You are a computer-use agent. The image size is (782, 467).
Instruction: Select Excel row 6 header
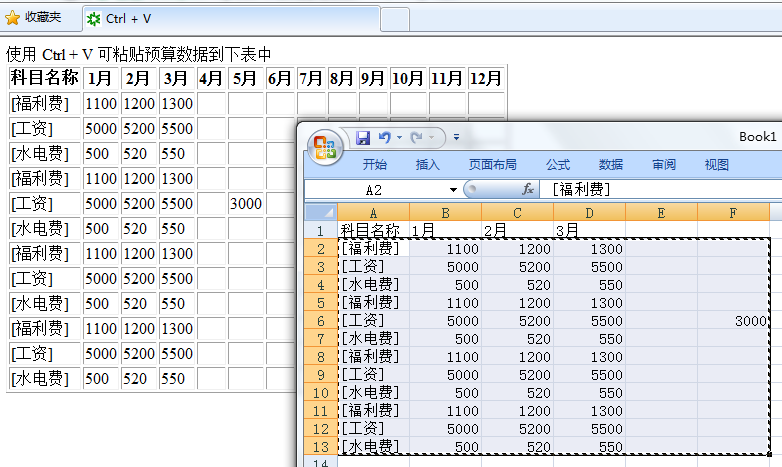[x=321, y=321]
